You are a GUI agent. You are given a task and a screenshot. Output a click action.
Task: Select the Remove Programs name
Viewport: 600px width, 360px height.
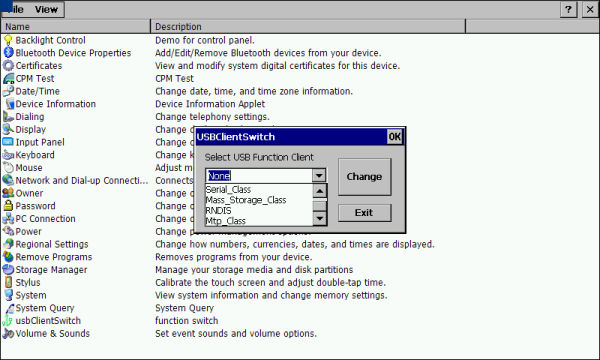[x=54, y=257]
